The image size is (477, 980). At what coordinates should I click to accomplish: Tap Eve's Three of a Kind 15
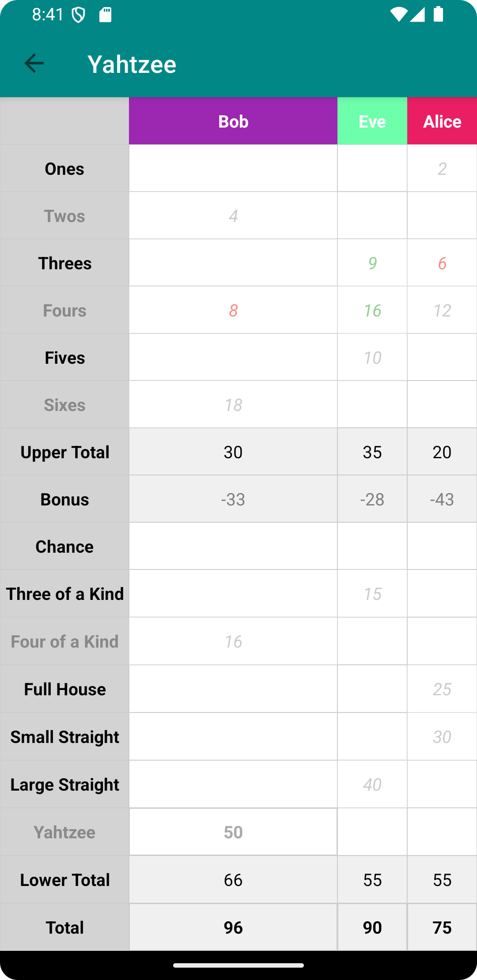pos(372,593)
